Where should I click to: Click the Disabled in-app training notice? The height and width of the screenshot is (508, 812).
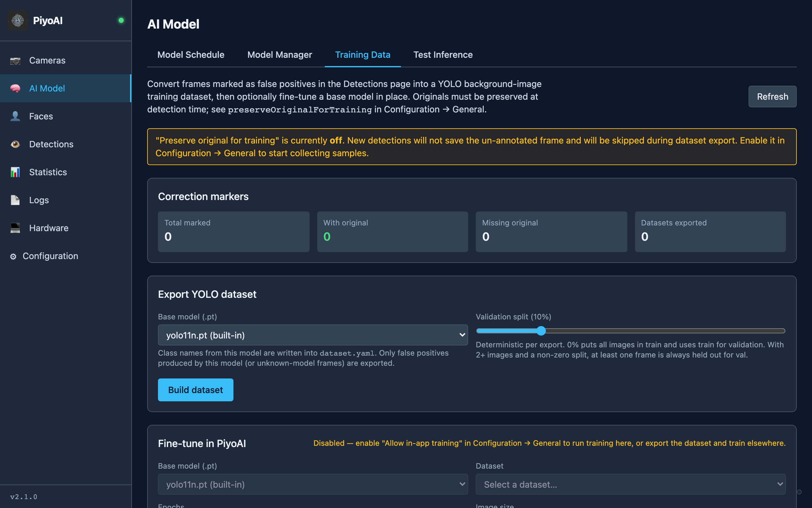(549, 443)
